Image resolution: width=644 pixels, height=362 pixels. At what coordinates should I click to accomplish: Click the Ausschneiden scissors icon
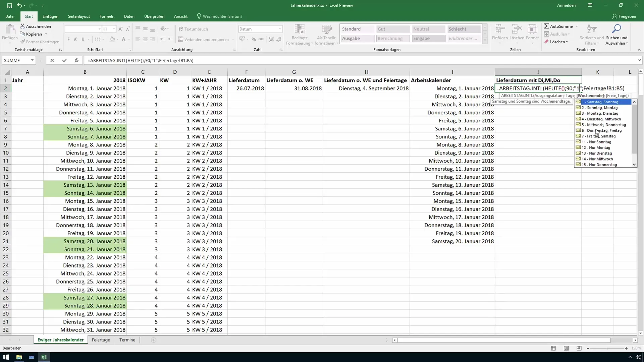(x=22, y=26)
